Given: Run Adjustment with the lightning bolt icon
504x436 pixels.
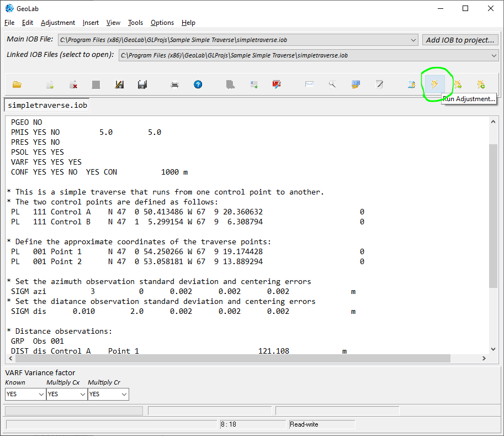Looking at the screenshot, I should pos(434,85).
